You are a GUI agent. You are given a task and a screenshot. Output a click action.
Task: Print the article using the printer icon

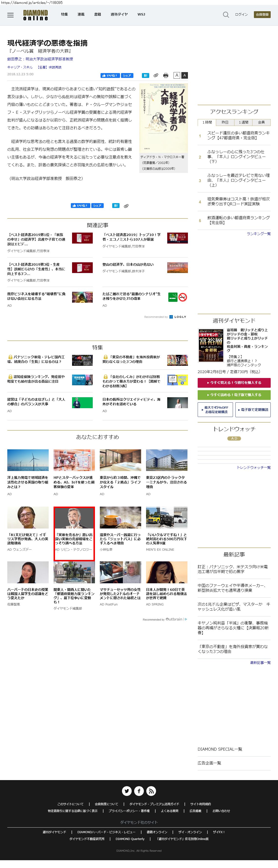[x=166, y=75]
